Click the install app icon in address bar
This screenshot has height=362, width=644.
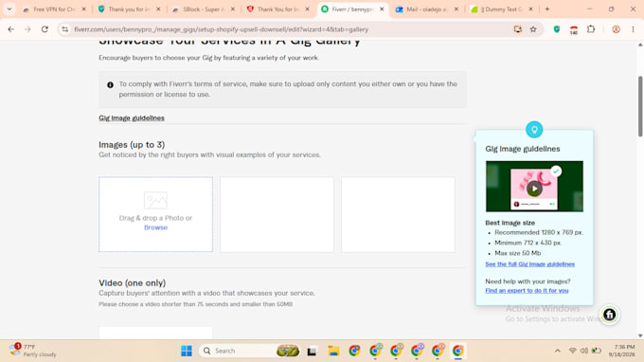tap(517, 29)
